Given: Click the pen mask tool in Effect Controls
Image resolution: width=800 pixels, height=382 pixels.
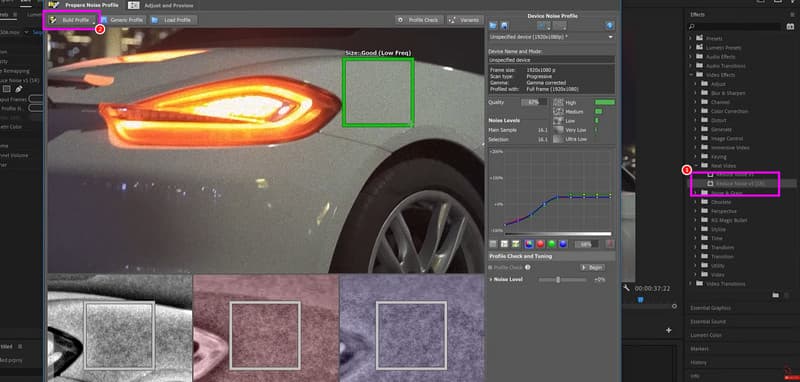Looking at the screenshot, I should coord(18,89).
